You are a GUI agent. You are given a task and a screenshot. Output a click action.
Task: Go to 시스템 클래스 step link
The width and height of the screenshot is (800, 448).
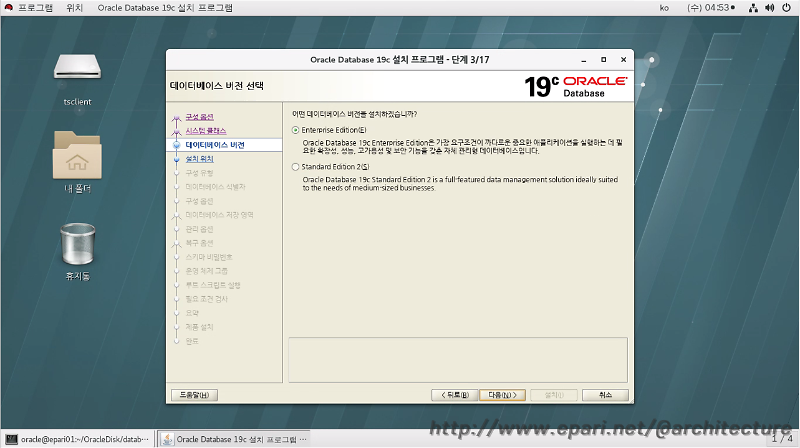[206, 131]
